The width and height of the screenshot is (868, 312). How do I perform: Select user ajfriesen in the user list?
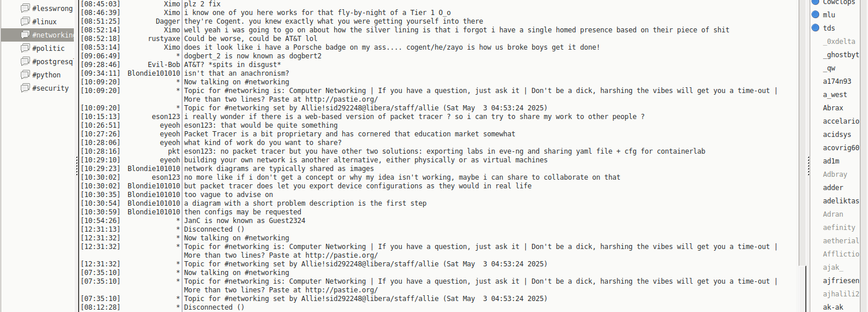coord(841,281)
